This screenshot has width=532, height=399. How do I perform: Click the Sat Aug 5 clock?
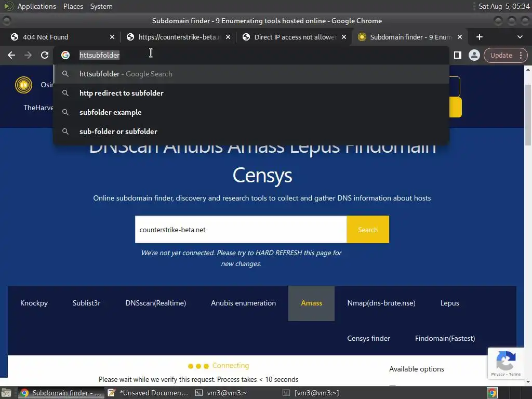[504, 6]
